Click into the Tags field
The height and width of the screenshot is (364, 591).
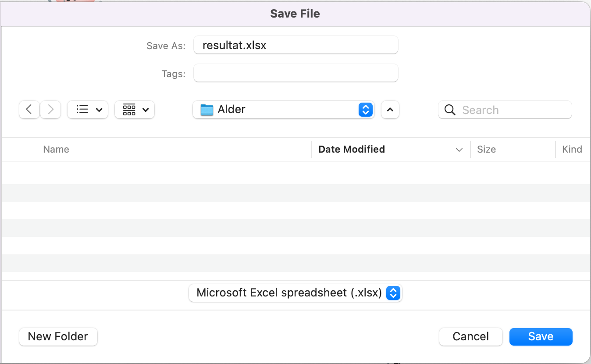coord(295,73)
